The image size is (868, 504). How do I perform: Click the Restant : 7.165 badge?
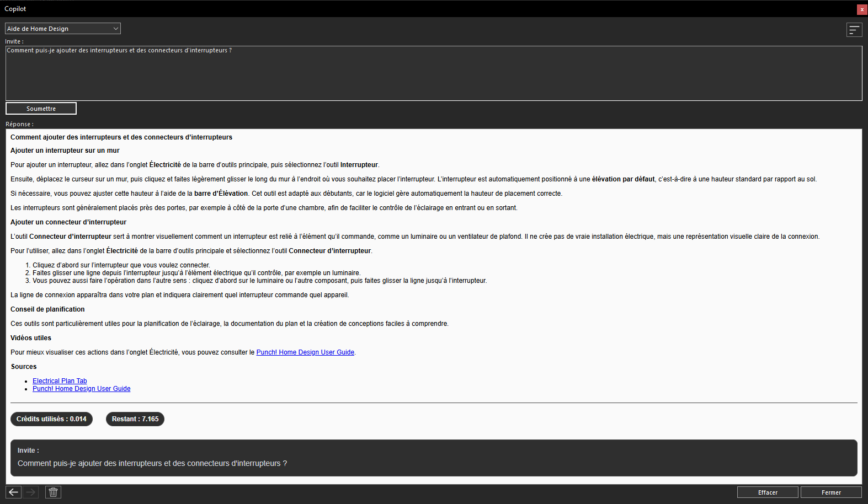coord(135,419)
